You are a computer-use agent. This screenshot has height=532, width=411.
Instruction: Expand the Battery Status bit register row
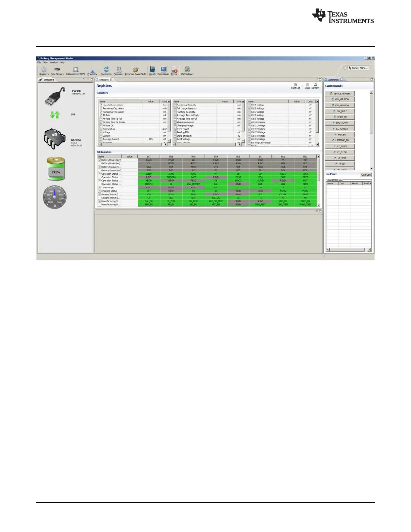coord(100,167)
